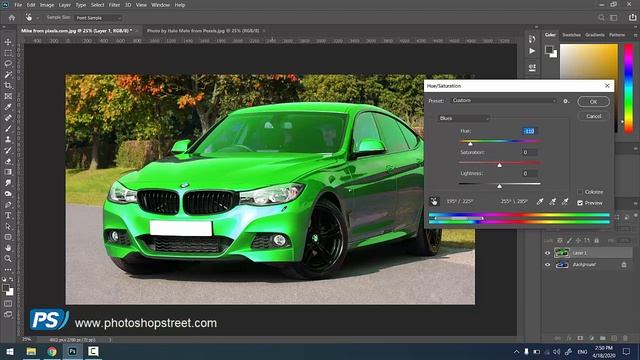Select the Eyedropper tool in toolbar
The image size is (640, 360).
8,107
